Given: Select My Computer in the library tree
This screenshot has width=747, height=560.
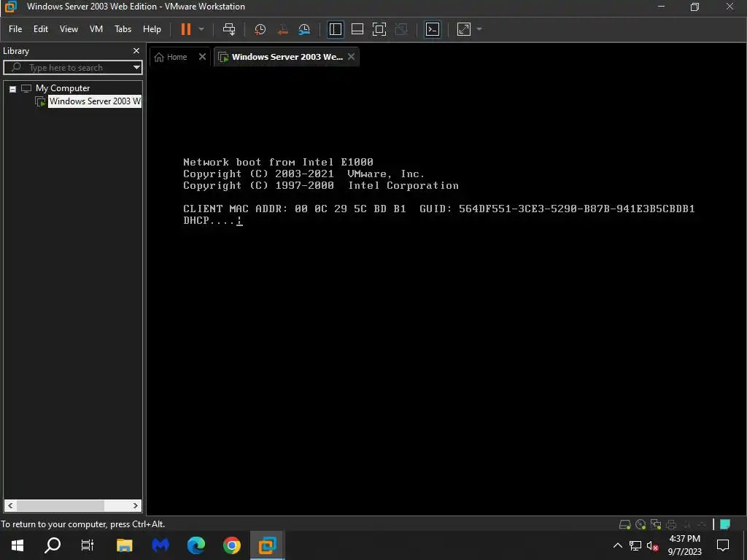Looking at the screenshot, I should [x=63, y=88].
